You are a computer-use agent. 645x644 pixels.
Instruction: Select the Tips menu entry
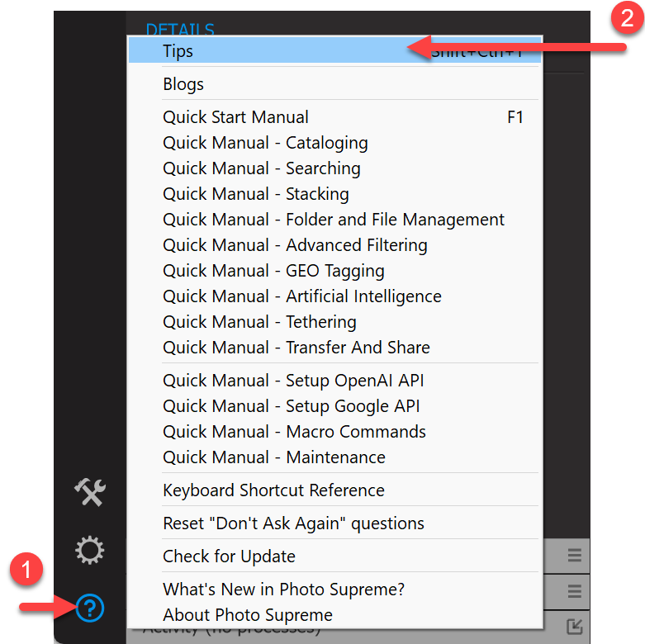coord(334,51)
